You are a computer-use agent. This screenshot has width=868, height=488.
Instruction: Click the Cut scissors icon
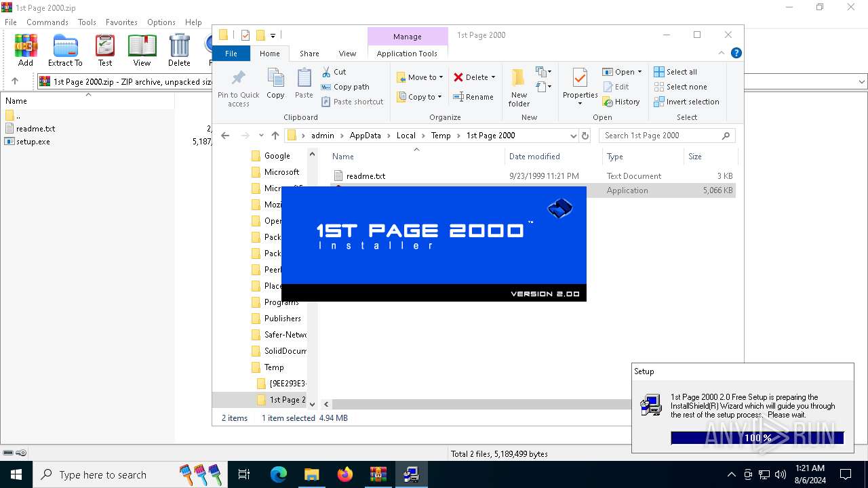326,72
